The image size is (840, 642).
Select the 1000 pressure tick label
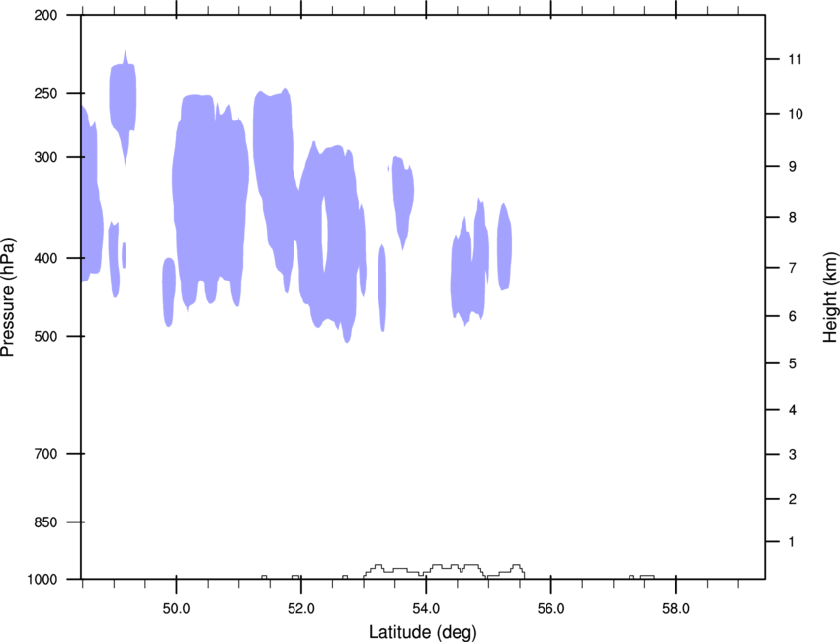click(42, 580)
